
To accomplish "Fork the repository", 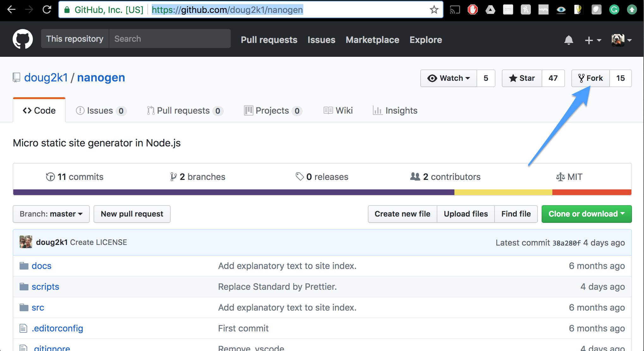I will 590,78.
